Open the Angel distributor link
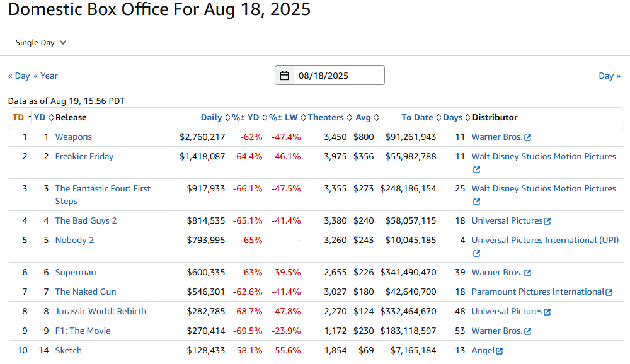 tap(483, 350)
